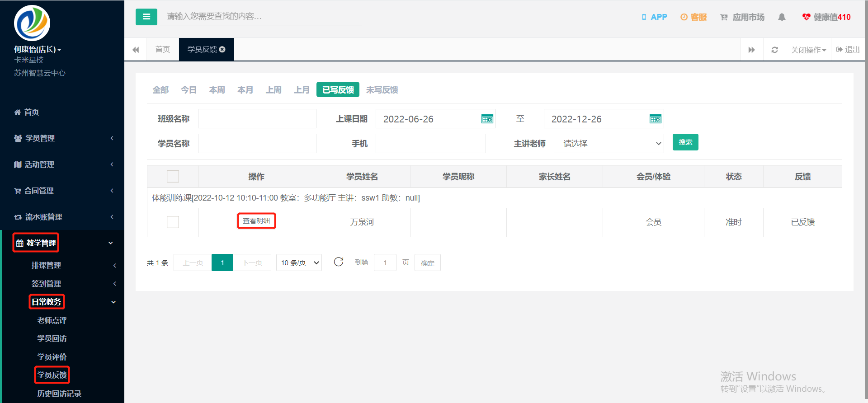Expand 学员管理 in sidebar
The width and height of the screenshot is (868, 403).
coord(62,138)
